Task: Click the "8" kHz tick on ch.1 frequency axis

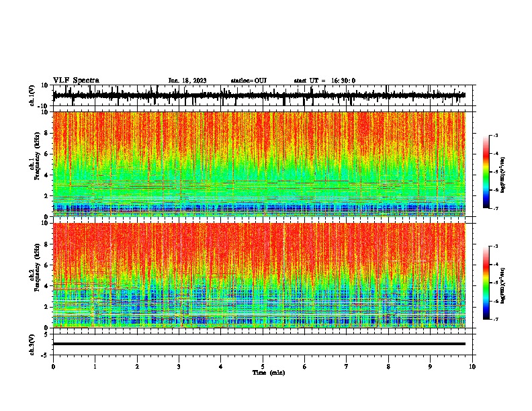Action: pyautogui.click(x=46, y=133)
